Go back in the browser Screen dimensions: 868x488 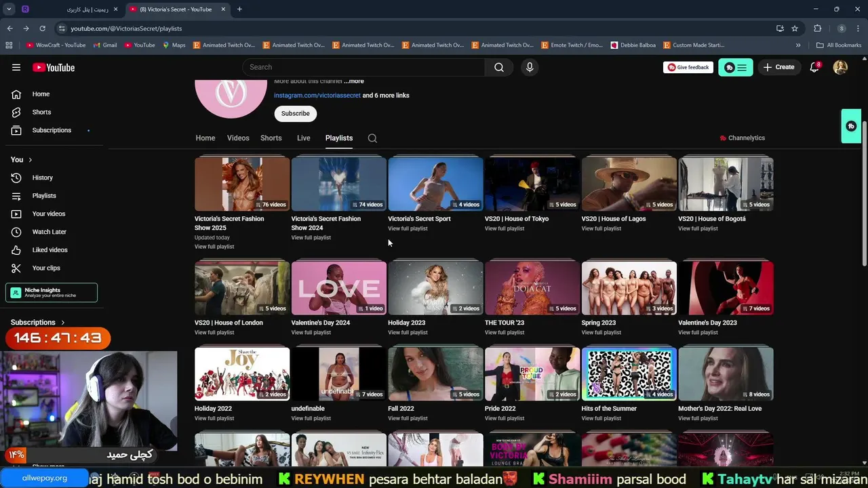coord(9,28)
